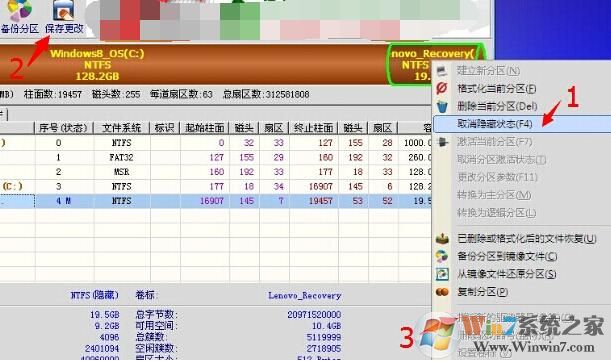Click the 已删除或格式化后的文件恢复 icon
Image resolution: width=611 pixels, height=361 pixels.
coord(442,238)
